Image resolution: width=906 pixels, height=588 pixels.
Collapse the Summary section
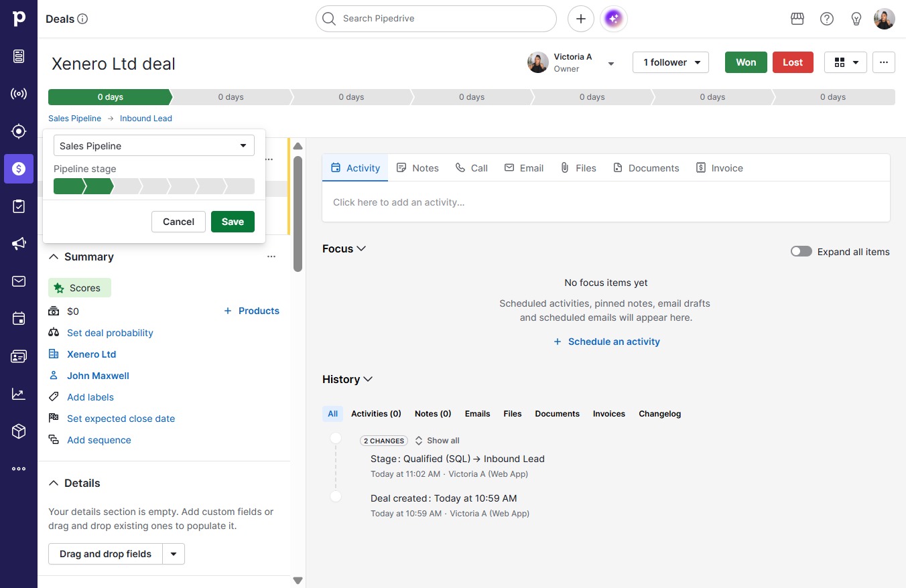click(54, 256)
